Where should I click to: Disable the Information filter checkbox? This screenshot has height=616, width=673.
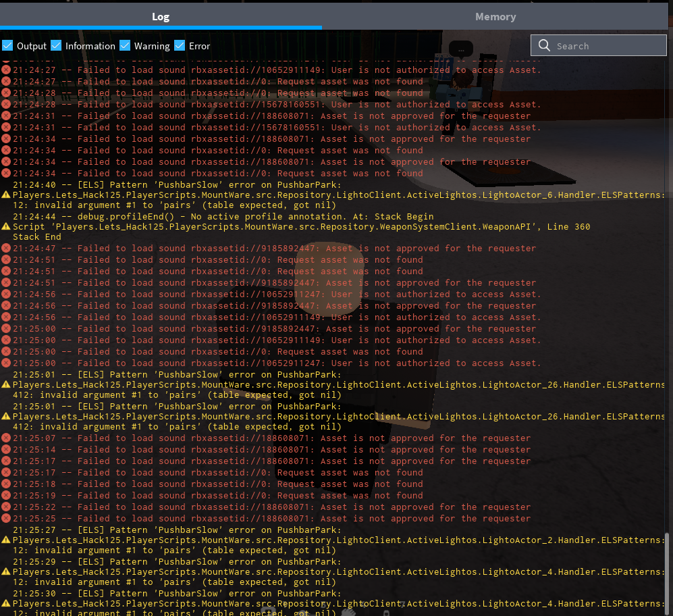[x=57, y=46]
